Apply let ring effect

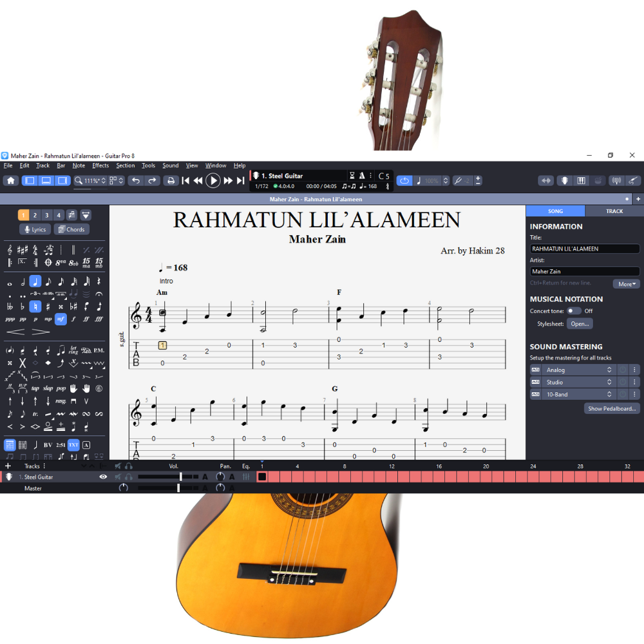click(73, 351)
